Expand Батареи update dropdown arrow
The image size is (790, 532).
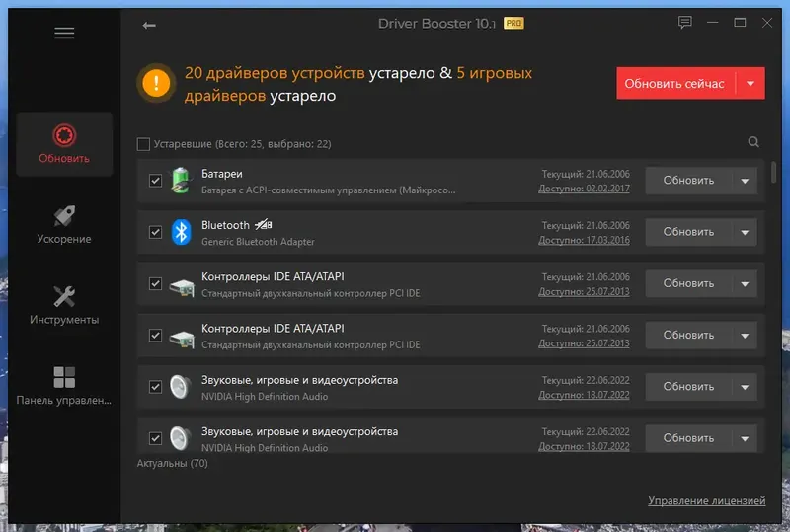click(x=745, y=181)
